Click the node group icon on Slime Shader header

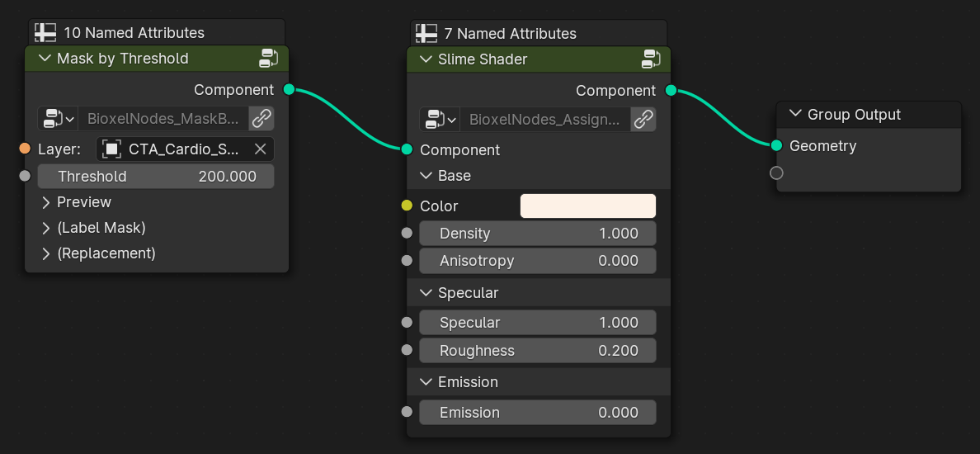651,59
